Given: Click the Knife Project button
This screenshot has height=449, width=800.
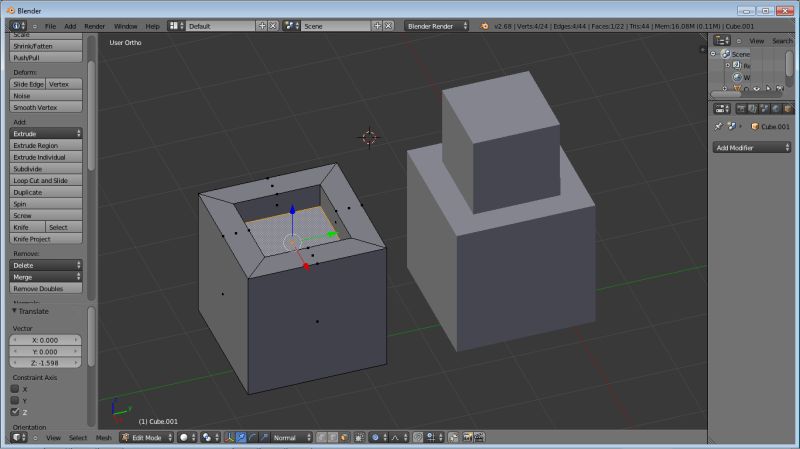Looking at the screenshot, I should (46, 239).
